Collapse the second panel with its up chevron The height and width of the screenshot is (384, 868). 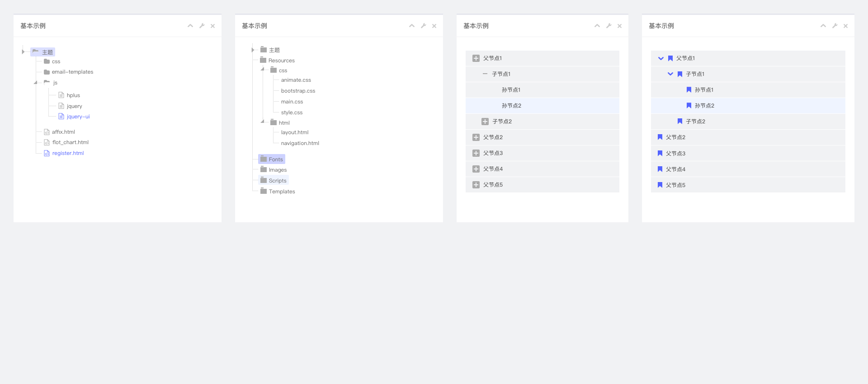click(x=412, y=26)
